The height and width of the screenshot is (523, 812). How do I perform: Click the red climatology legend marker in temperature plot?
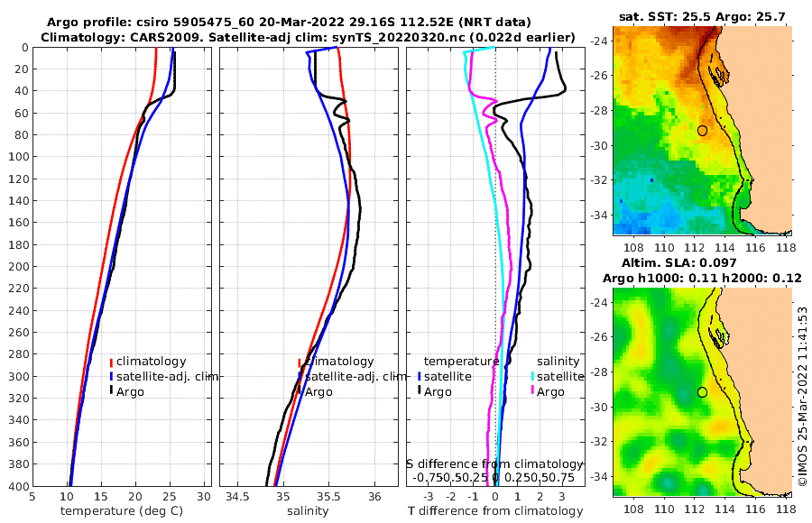(111, 362)
